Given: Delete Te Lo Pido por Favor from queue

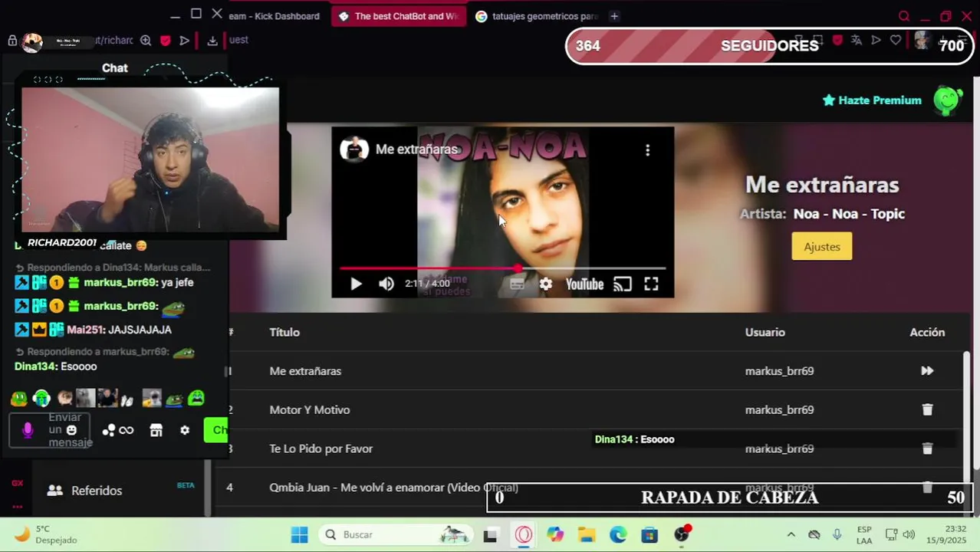Looking at the screenshot, I should tap(927, 449).
